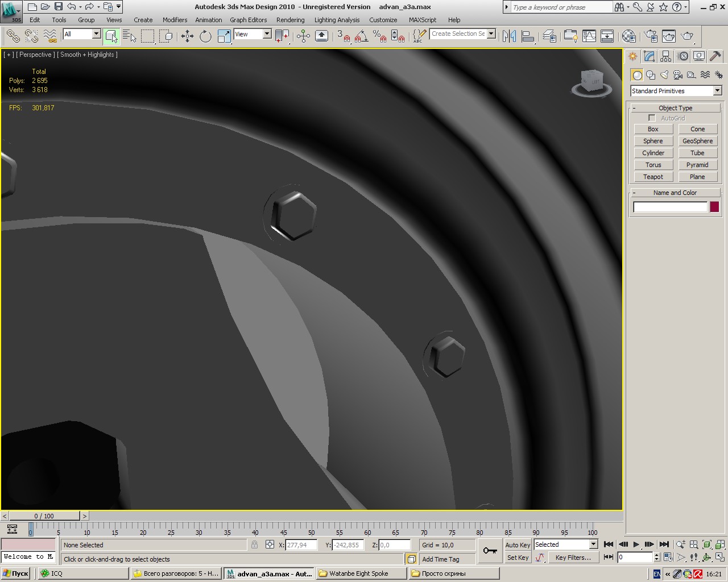Viewport: 728px width, 582px height.
Task: Click the object color swatch
Action: [x=714, y=207]
